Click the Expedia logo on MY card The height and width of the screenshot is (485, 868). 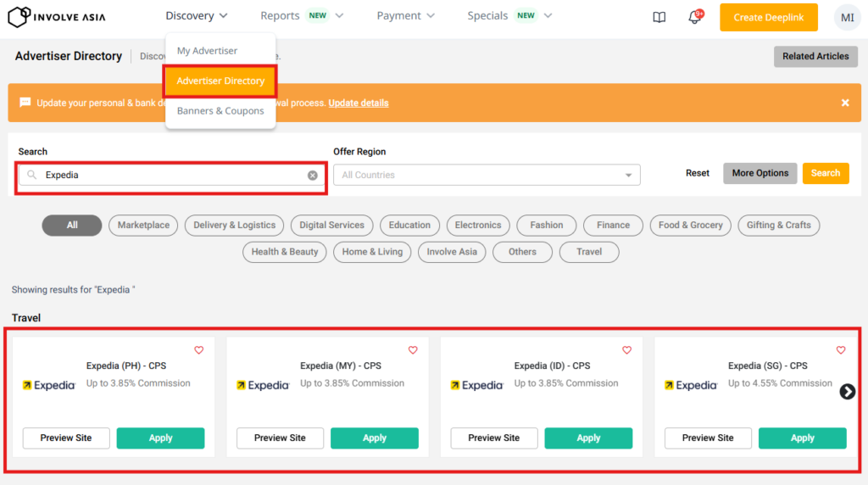(x=263, y=385)
